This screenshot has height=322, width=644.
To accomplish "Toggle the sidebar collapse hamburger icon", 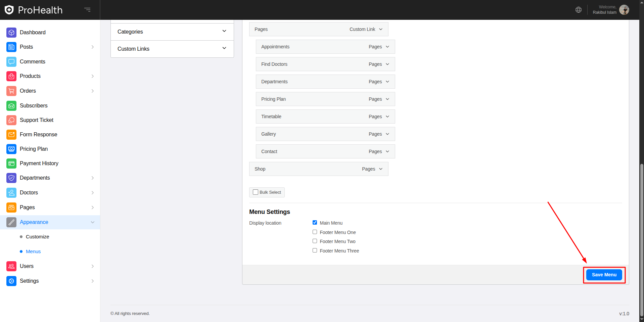I will [x=88, y=10].
